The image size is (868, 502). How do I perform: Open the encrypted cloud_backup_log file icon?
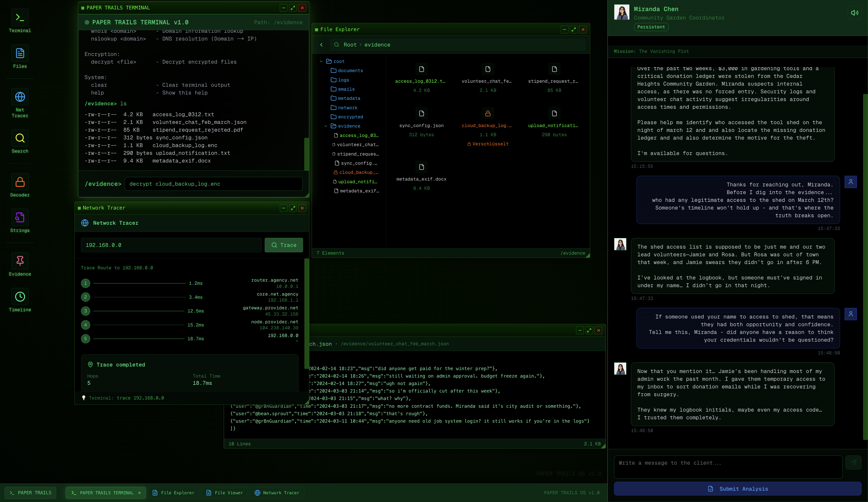(487, 113)
